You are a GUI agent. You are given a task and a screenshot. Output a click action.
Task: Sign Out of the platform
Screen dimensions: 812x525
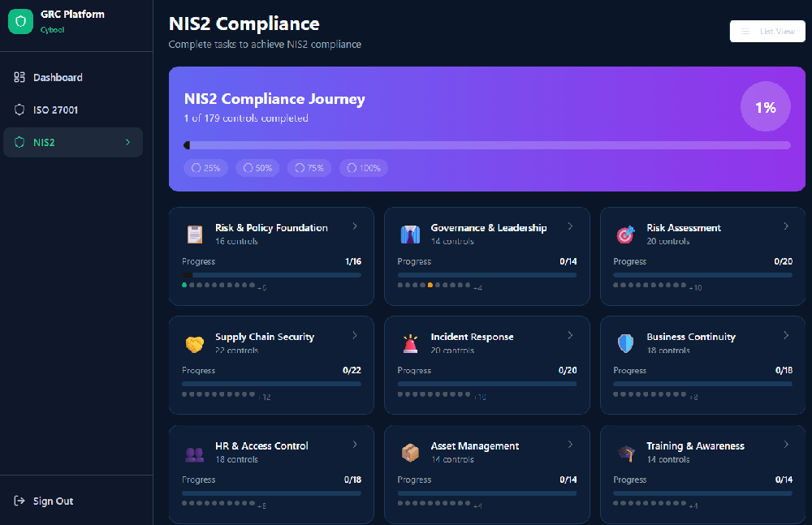(44, 501)
